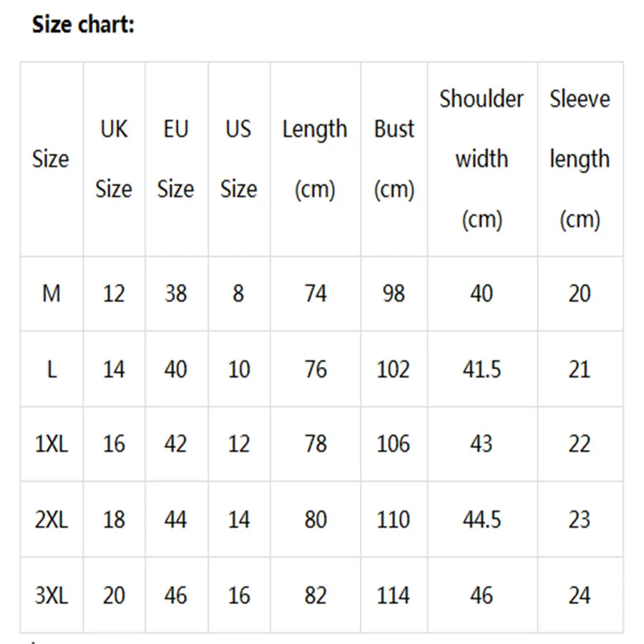The height and width of the screenshot is (644, 644).
Task: Click the shoulder width value 44.5
Action: [482, 519]
